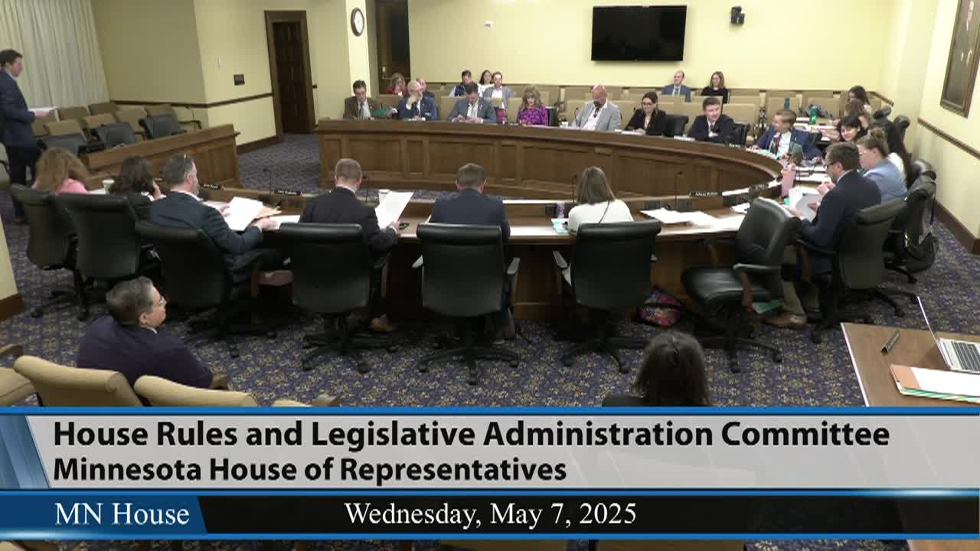Viewport: 980px width, 551px height.
Task: Click the wall speaker beside the TV
Action: pos(737,15)
